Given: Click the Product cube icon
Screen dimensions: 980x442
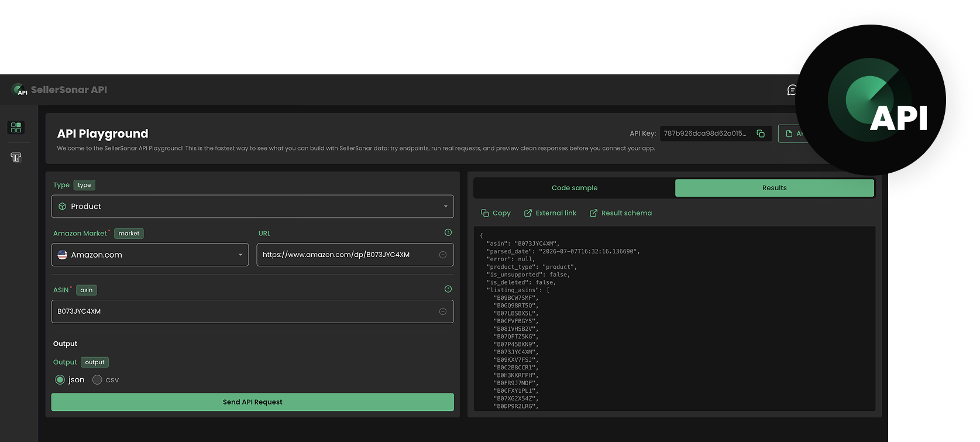Looking at the screenshot, I should coord(63,207).
